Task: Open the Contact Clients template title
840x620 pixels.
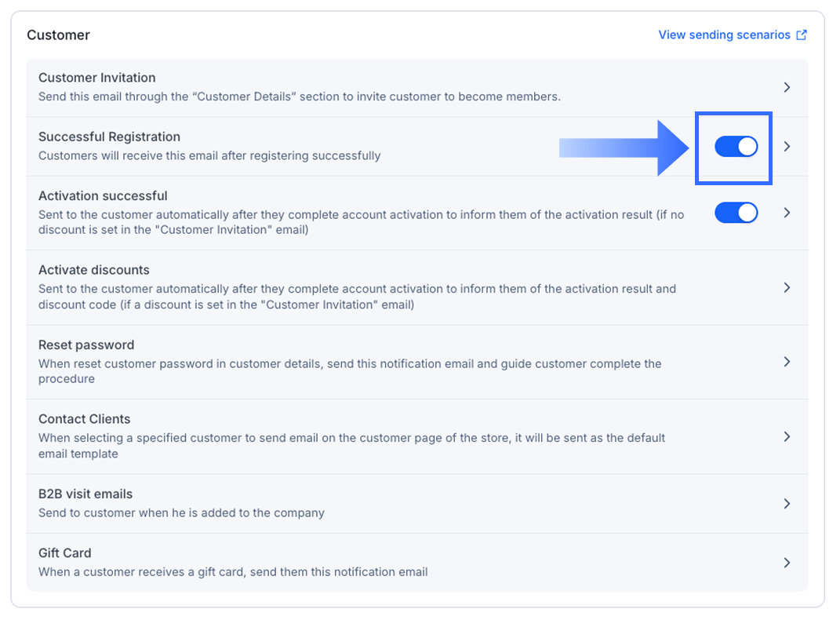Action: [85, 419]
